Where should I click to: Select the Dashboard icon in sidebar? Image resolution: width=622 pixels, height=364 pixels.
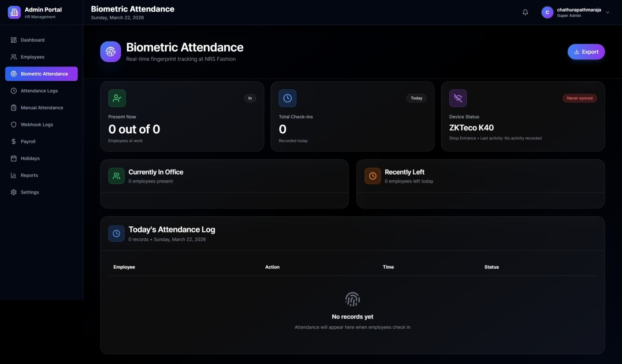coord(14,40)
